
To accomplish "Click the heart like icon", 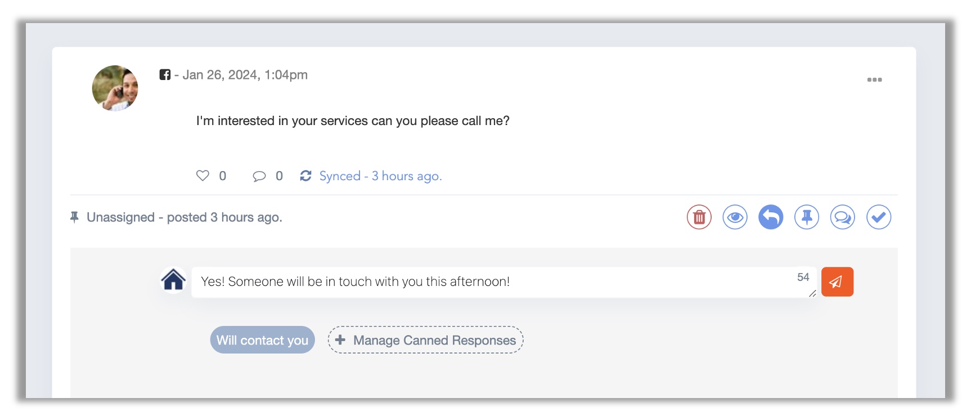I will 203,176.
